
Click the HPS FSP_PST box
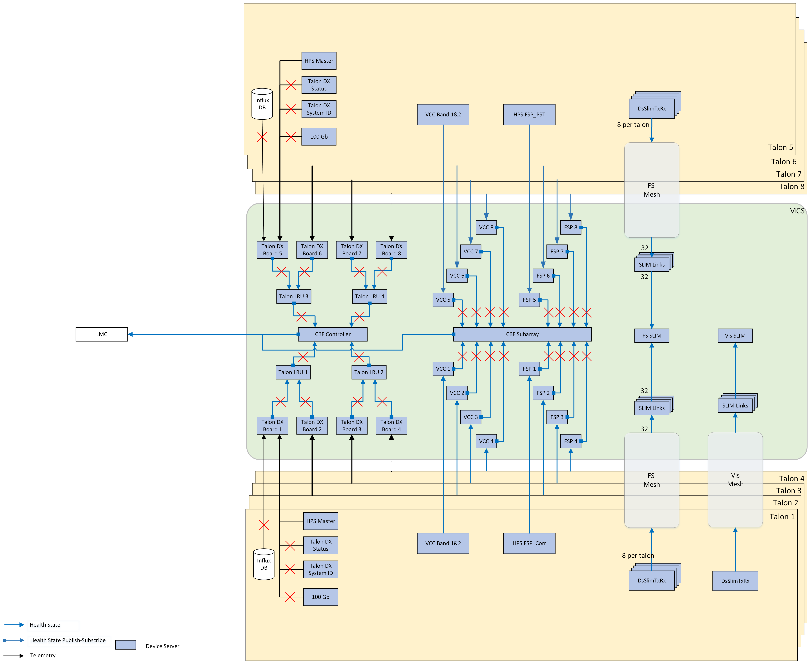[529, 115]
